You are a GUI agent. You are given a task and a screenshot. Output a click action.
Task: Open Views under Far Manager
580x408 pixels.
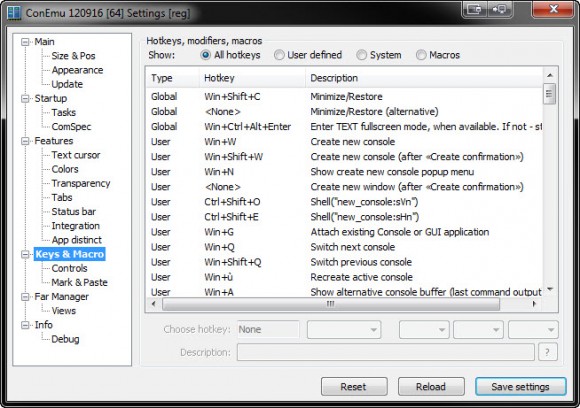point(64,311)
